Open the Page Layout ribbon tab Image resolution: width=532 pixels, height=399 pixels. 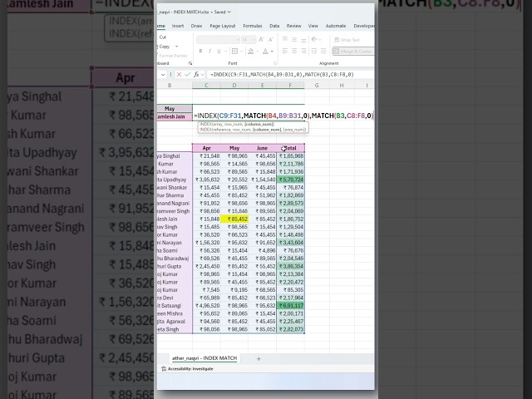222,26
